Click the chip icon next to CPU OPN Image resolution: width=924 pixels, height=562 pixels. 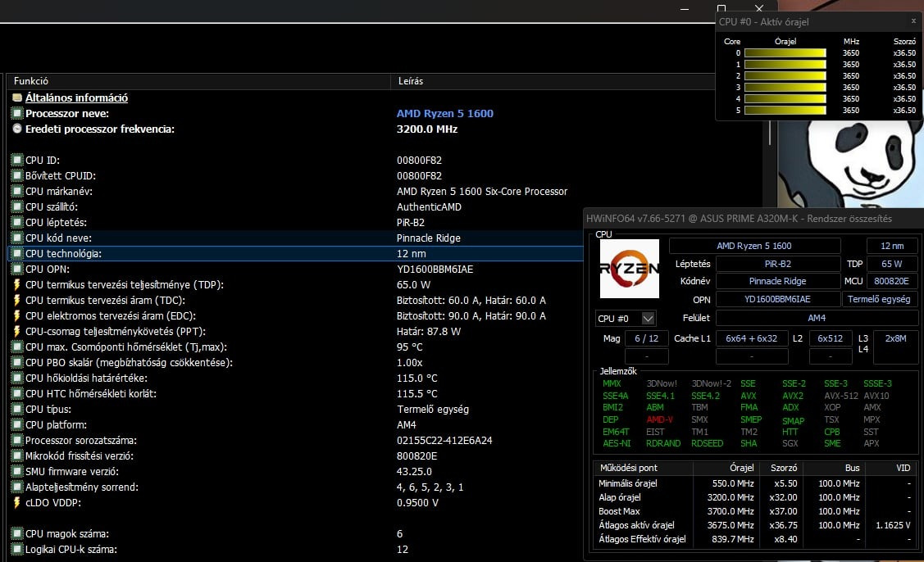coord(17,269)
